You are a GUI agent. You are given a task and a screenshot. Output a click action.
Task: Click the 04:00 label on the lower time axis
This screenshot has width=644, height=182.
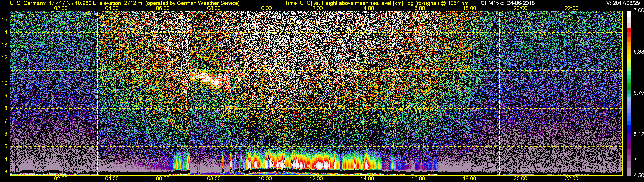[x=112, y=179]
